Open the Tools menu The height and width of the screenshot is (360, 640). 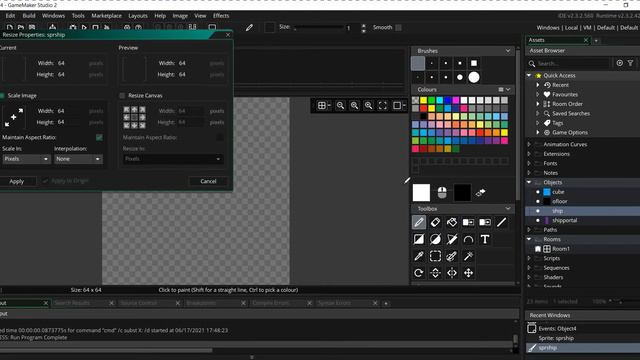click(78, 16)
